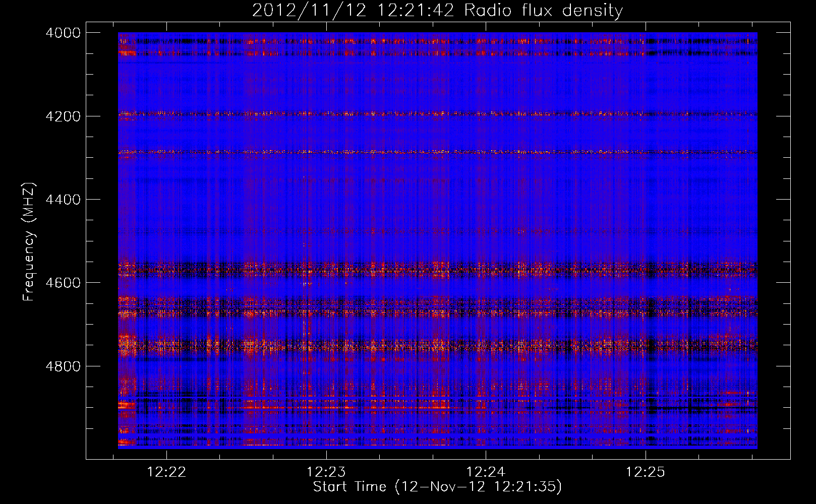Click the 4000 frequency tick label

pos(63,33)
